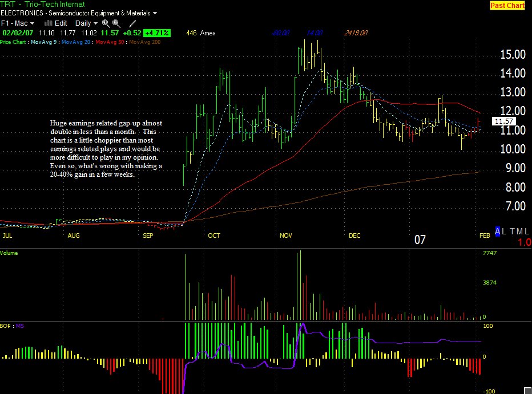Click the Edit chart template button

point(56,23)
